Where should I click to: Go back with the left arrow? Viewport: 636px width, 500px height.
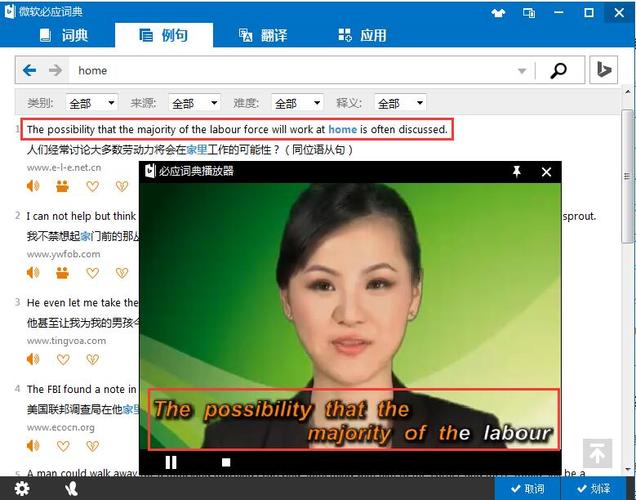[x=30, y=70]
